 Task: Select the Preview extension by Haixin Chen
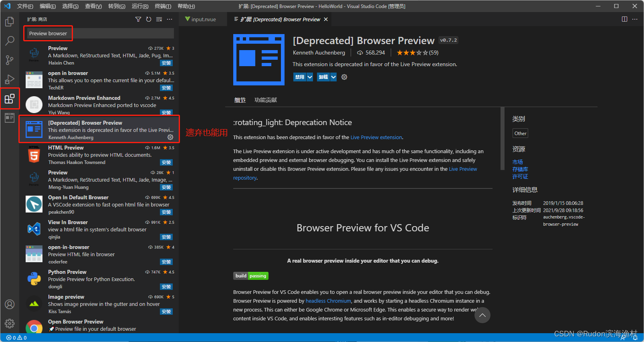tap(99, 55)
